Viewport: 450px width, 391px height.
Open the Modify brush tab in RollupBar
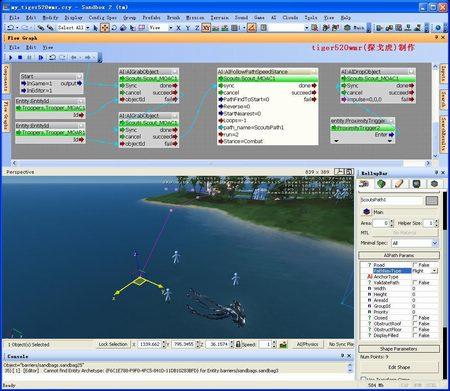point(399,183)
